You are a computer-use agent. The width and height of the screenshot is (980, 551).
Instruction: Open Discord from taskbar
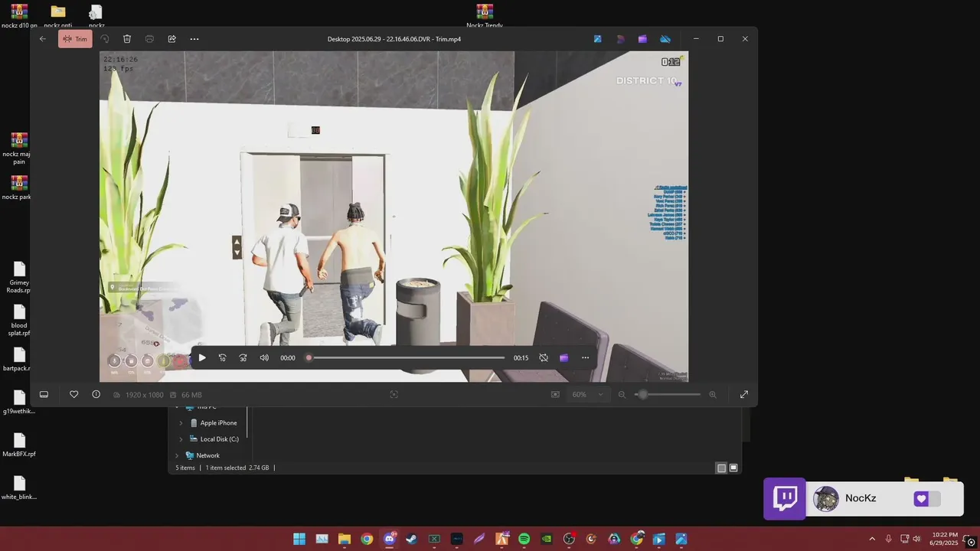(x=389, y=539)
